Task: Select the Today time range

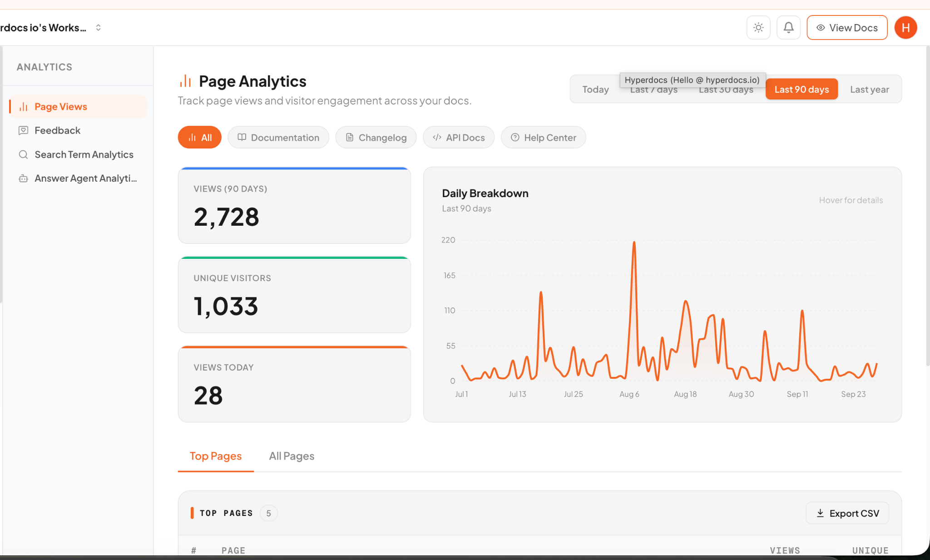Action: click(x=595, y=89)
